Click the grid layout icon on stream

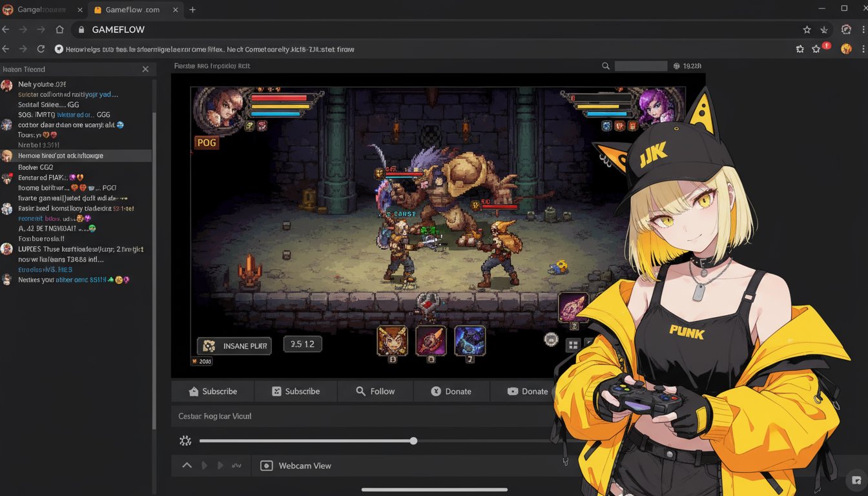[572, 346]
